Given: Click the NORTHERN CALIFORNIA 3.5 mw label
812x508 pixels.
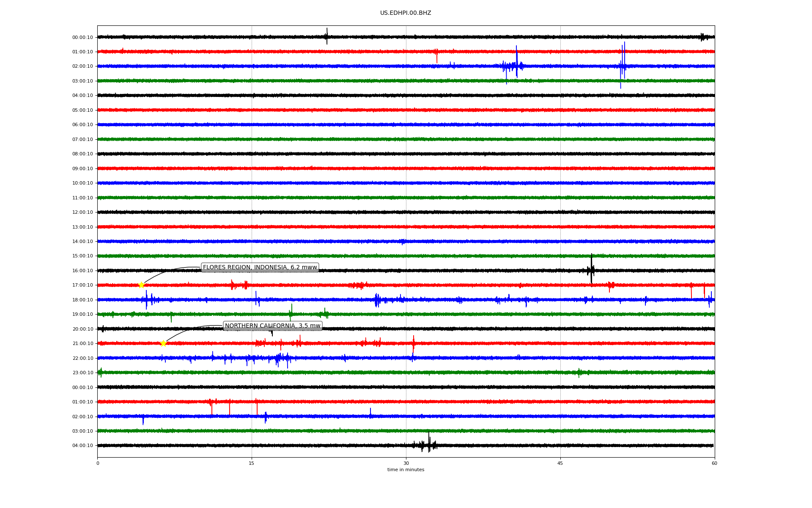Looking at the screenshot, I should click(x=272, y=326).
